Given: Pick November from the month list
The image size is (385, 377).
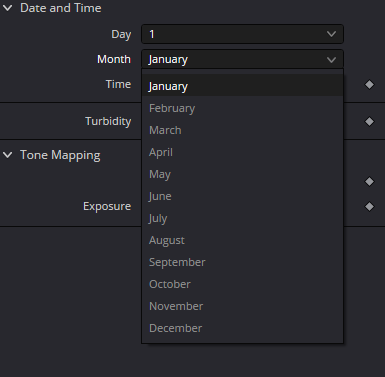Looking at the screenshot, I should 242,306.
